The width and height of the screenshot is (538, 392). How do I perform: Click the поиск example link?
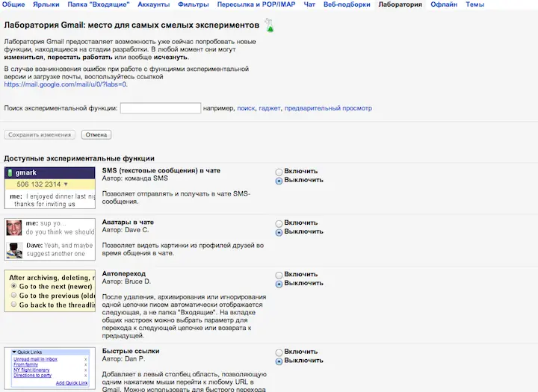pyautogui.click(x=246, y=108)
